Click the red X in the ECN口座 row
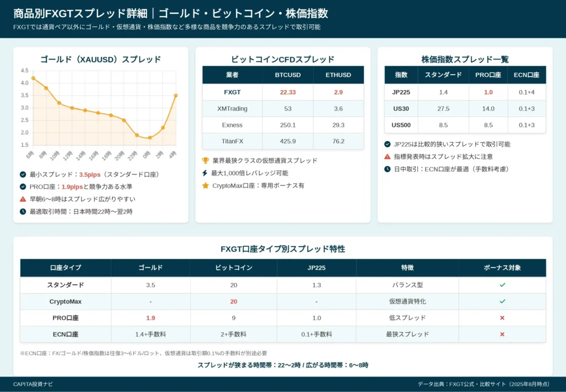The width and height of the screenshot is (566, 392). (x=502, y=334)
